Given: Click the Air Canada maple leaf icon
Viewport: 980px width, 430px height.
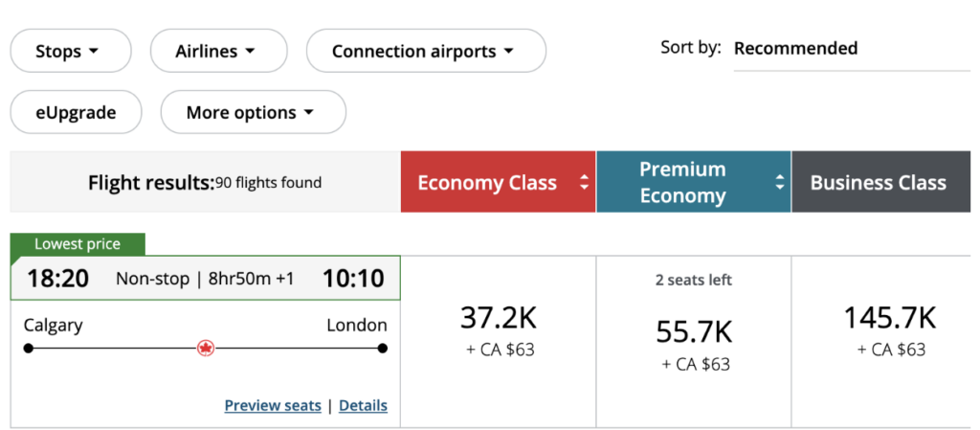Looking at the screenshot, I should pos(205,348).
